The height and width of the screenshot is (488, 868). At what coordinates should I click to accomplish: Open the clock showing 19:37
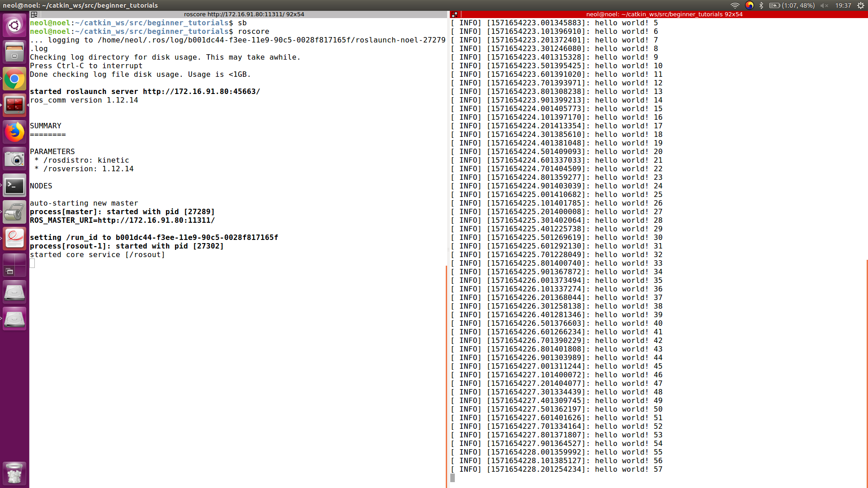[x=843, y=5]
